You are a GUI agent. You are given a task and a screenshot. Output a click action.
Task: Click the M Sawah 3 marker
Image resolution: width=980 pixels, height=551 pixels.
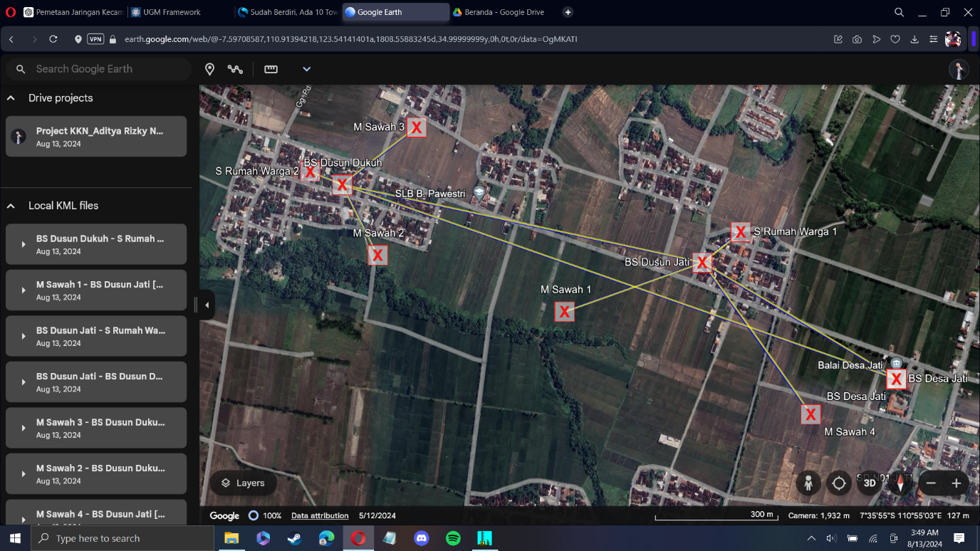417,127
